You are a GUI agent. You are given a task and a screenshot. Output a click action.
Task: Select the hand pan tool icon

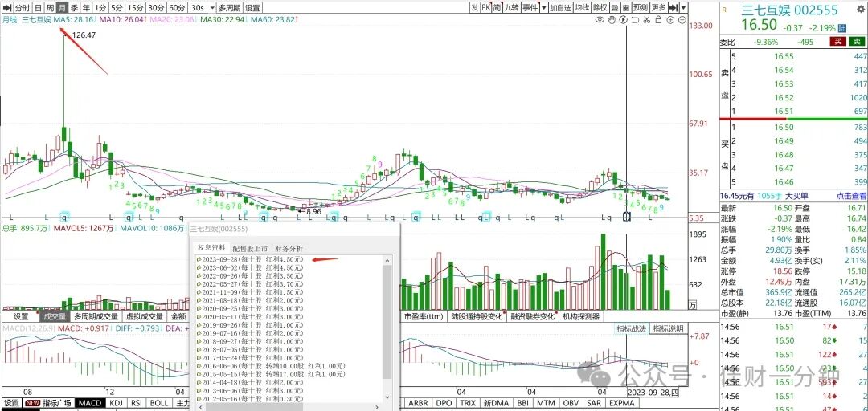pos(612,20)
